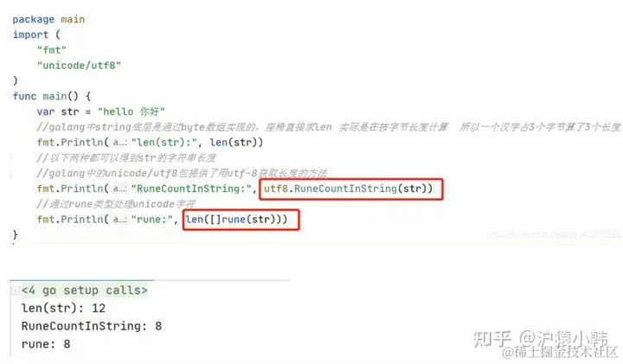Click the len([]rune(str)) expression in red box
The width and height of the screenshot is (623, 364).
pyautogui.click(x=236, y=219)
